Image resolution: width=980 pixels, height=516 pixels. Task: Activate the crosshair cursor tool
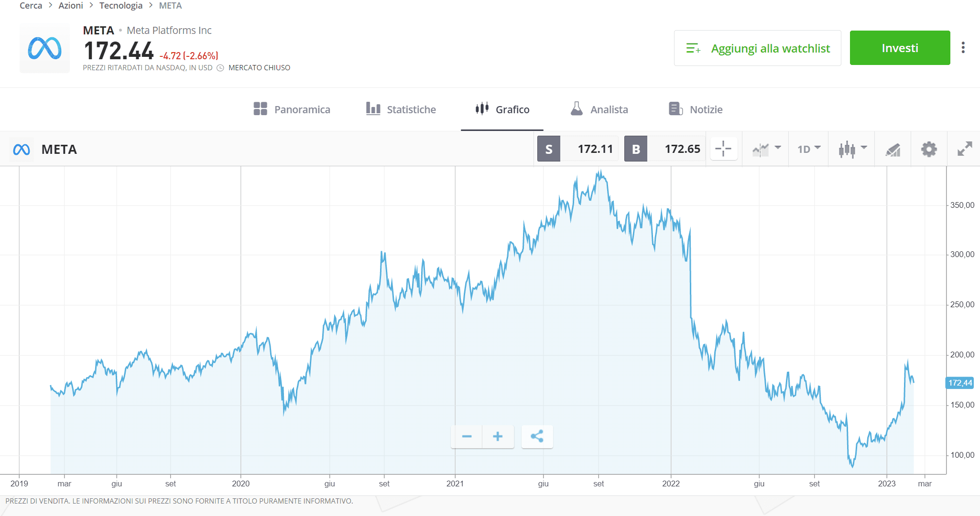(x=723, y=149)
